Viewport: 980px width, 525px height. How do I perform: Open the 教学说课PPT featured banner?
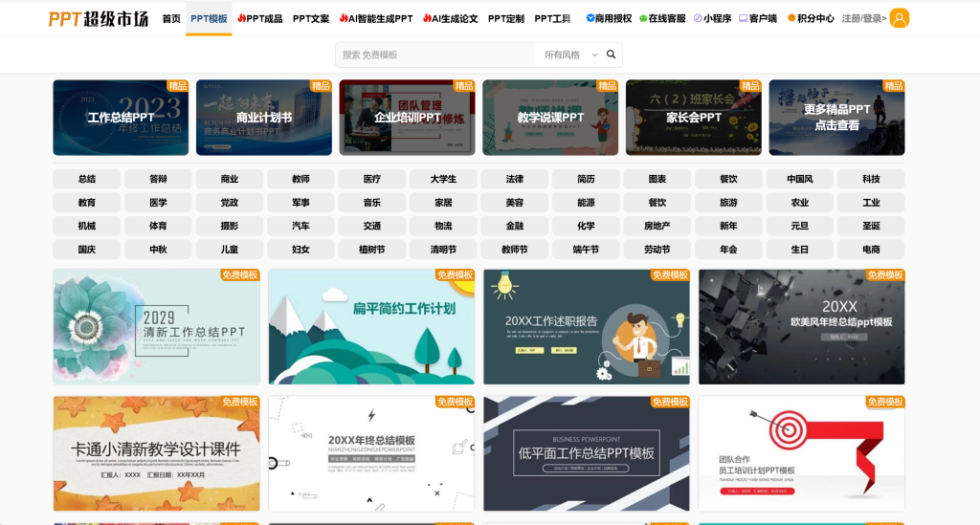(550, 118)
